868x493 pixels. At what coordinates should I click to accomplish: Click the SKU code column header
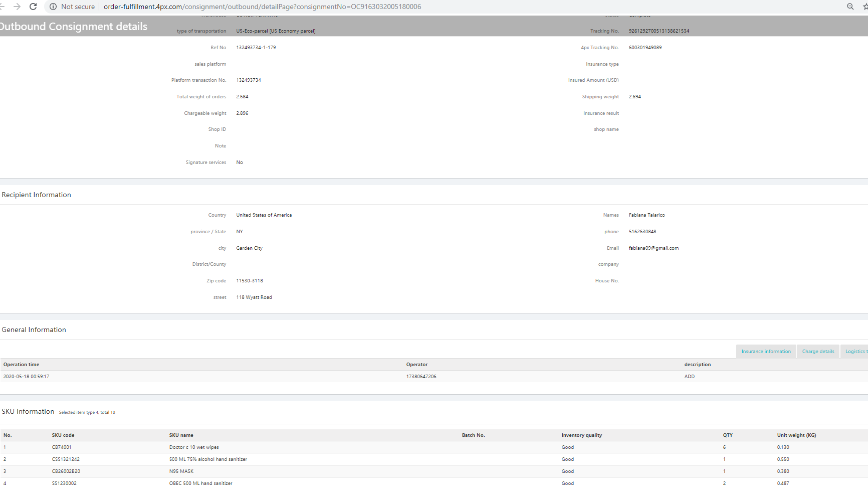pos(63,435)
